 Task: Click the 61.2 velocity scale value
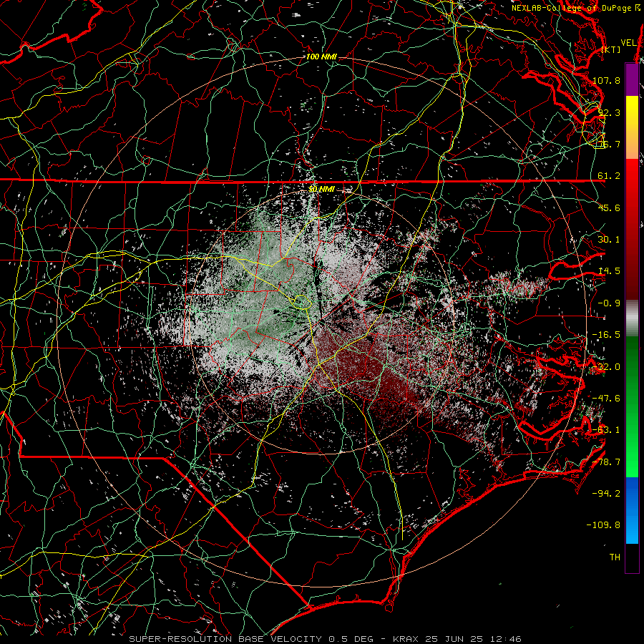tap(609, 176)
